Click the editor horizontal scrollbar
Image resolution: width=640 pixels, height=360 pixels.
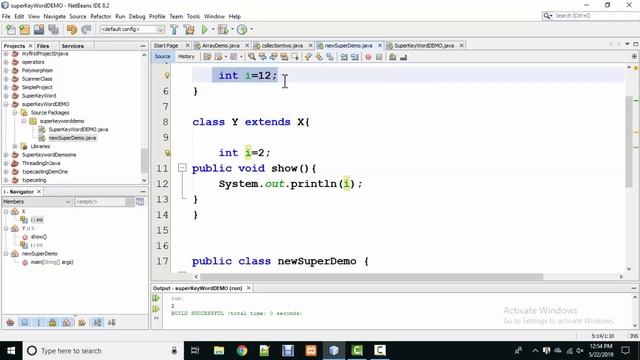(371, 277)
